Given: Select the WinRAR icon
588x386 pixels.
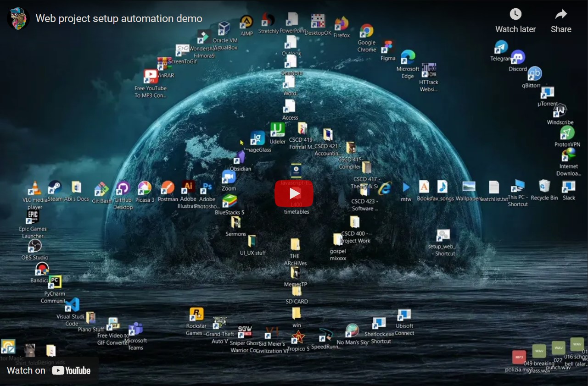Looking at the screenshot, I should tap(165, 63).
